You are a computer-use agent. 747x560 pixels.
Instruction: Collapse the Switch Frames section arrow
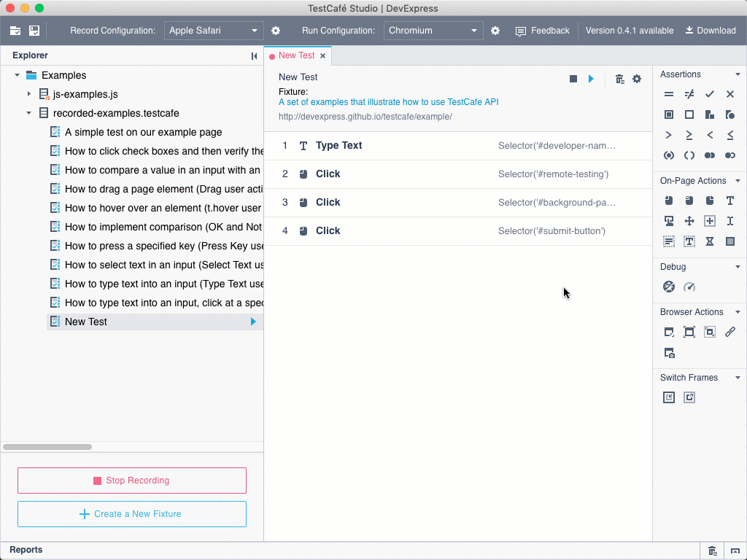click(738, 378)
